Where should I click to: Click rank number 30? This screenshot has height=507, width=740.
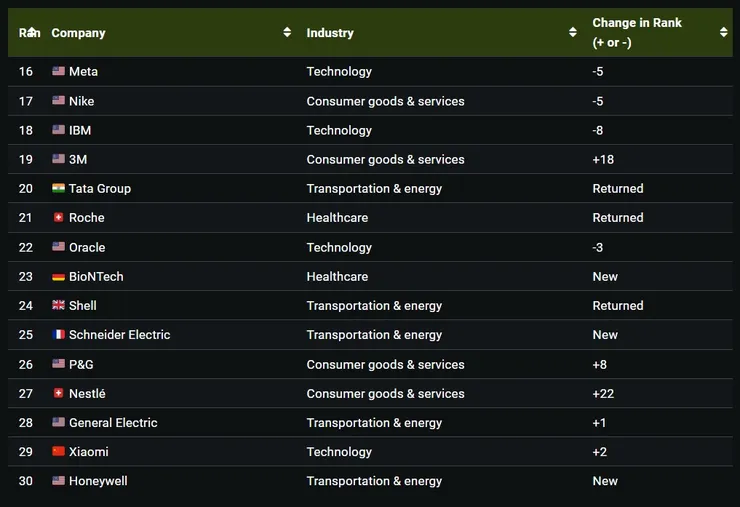point(26,481)
